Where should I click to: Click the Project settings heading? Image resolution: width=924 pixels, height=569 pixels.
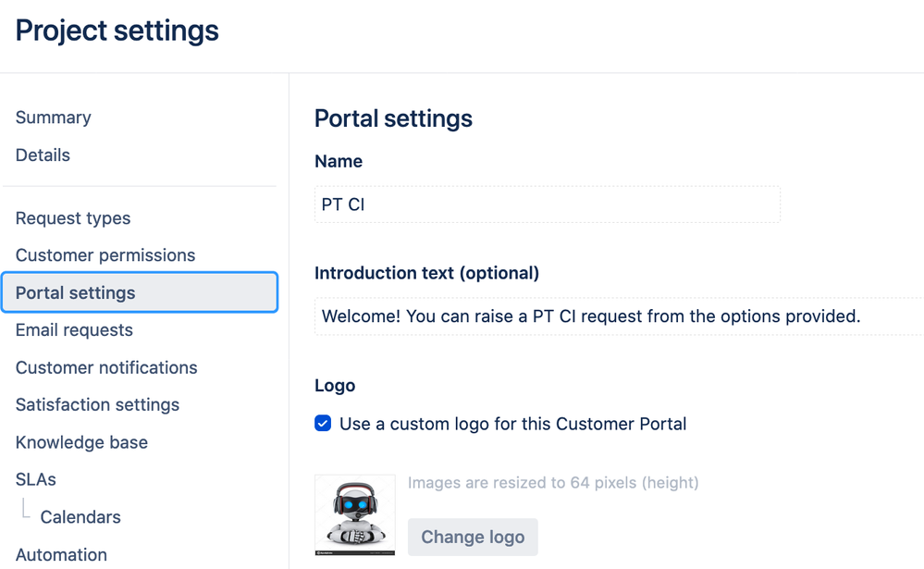[x=117, y=31]
